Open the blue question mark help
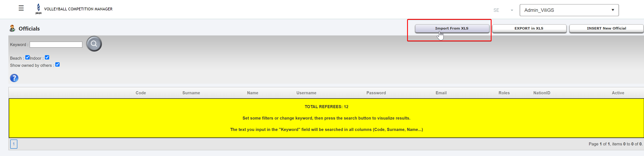This screenshot has height=156, width=644. (14, 78)
